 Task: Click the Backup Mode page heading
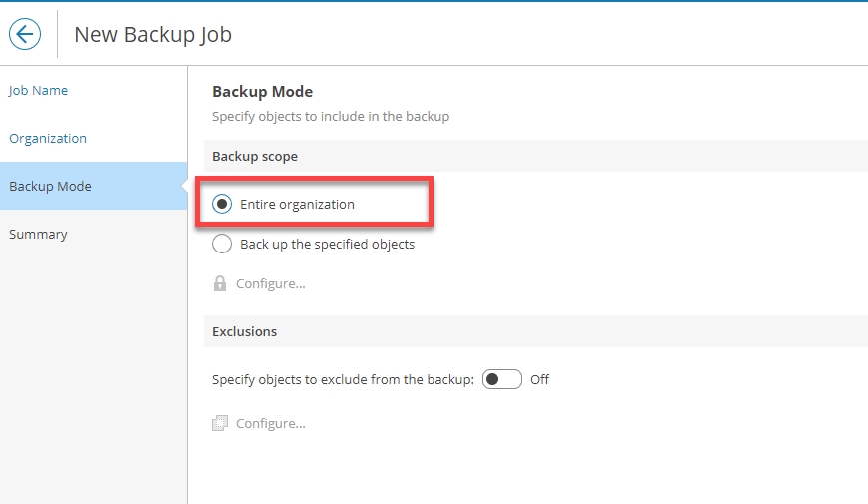262,91
